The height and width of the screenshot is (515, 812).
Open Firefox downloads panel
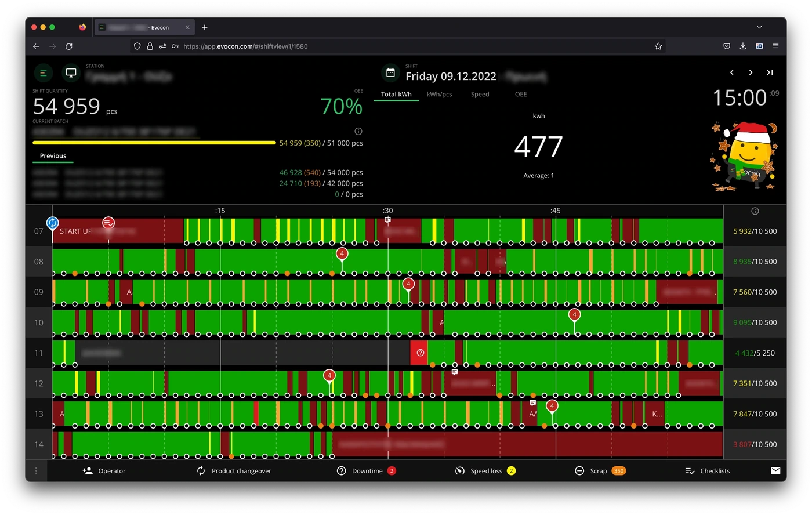click(743, 46)
